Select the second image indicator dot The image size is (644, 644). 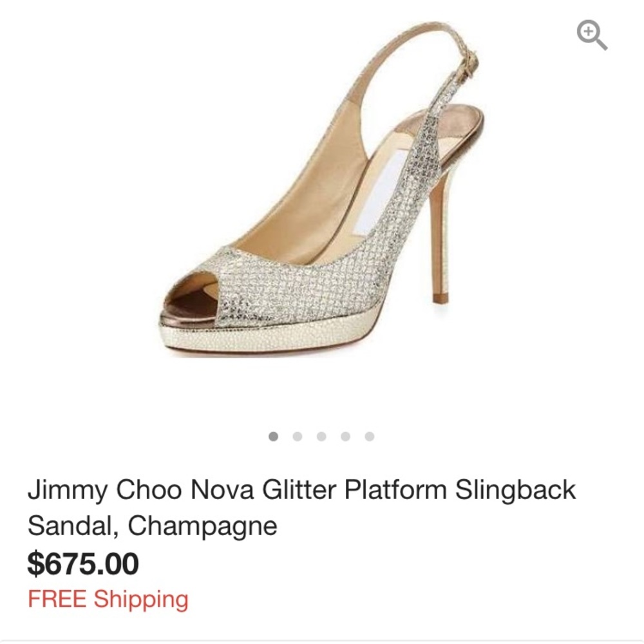point(297,435)
